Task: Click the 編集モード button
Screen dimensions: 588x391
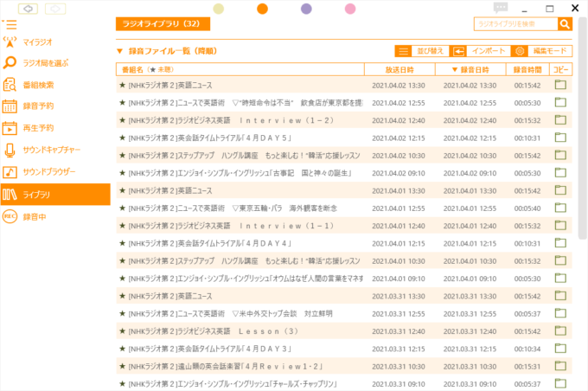Action: 550,51
